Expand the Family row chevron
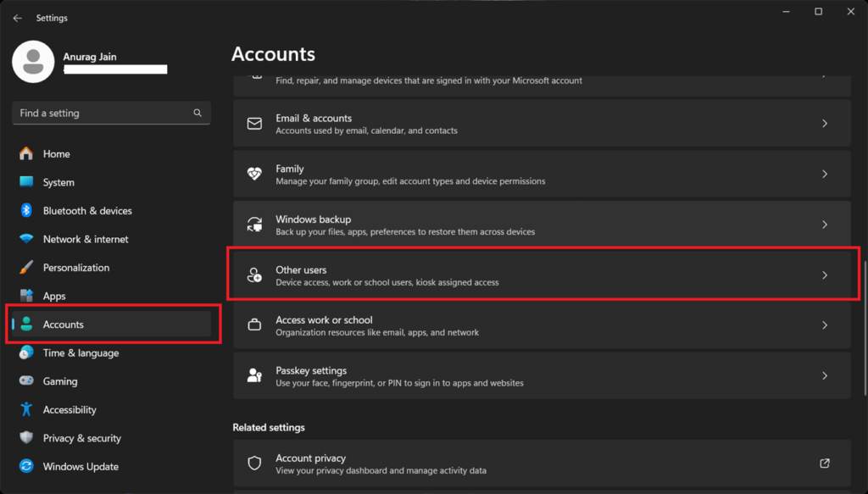 point(825,174)
